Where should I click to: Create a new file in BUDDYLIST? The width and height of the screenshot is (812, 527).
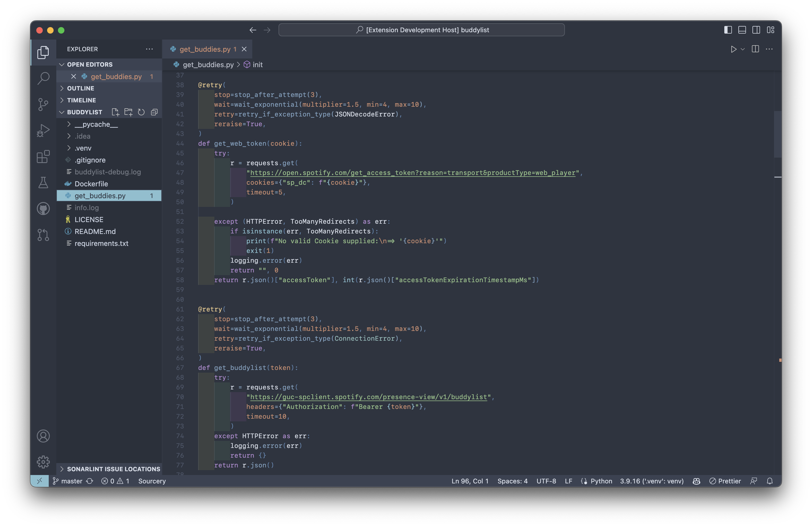pyautogui.click(x=115, y=112)
